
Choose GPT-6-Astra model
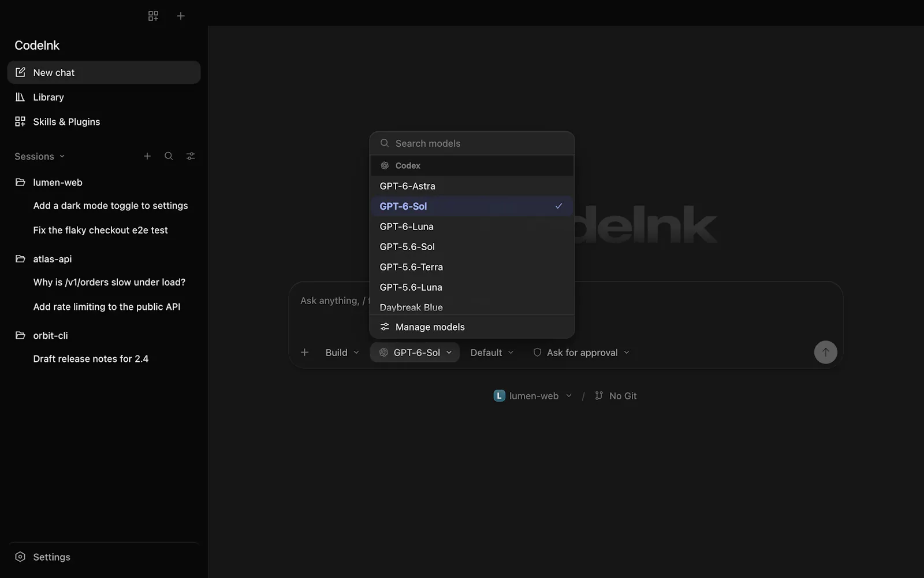click(472, 186)
